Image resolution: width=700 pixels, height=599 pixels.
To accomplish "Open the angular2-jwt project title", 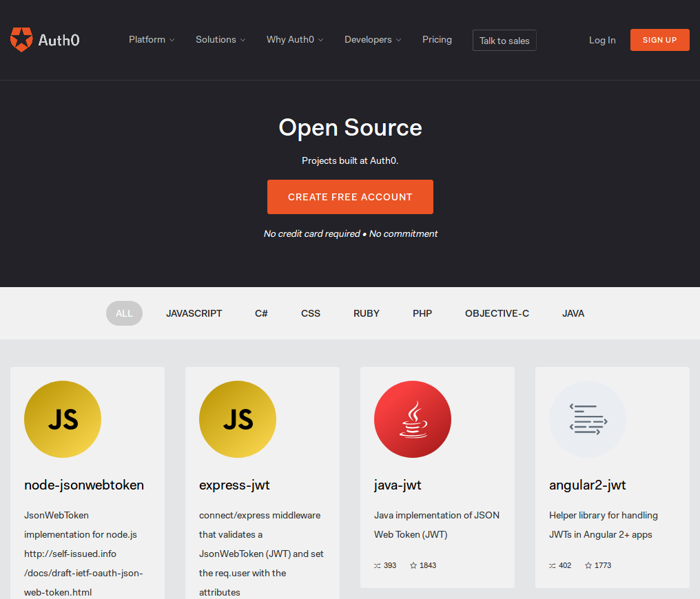I will click(x=588, y=485).
